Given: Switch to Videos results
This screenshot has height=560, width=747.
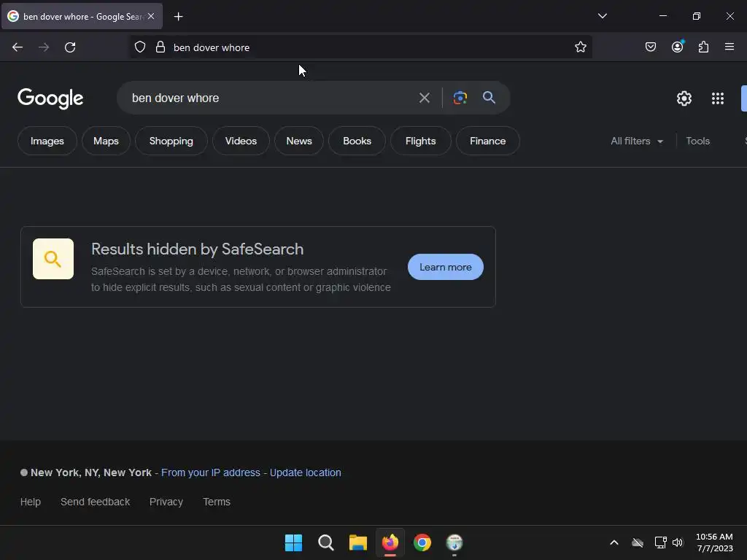Looking at the screenshot, I should [x=241, y=141].
